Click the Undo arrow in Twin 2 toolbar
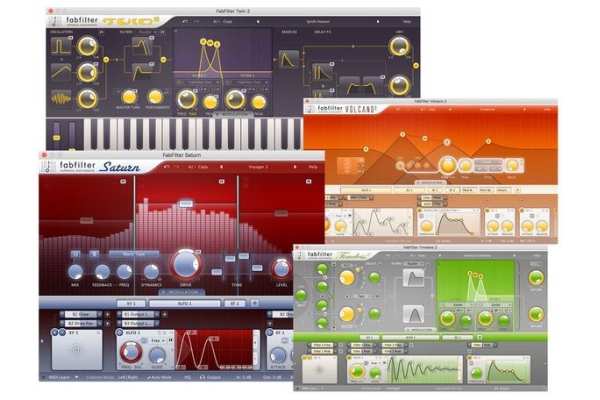 point(185,22)
